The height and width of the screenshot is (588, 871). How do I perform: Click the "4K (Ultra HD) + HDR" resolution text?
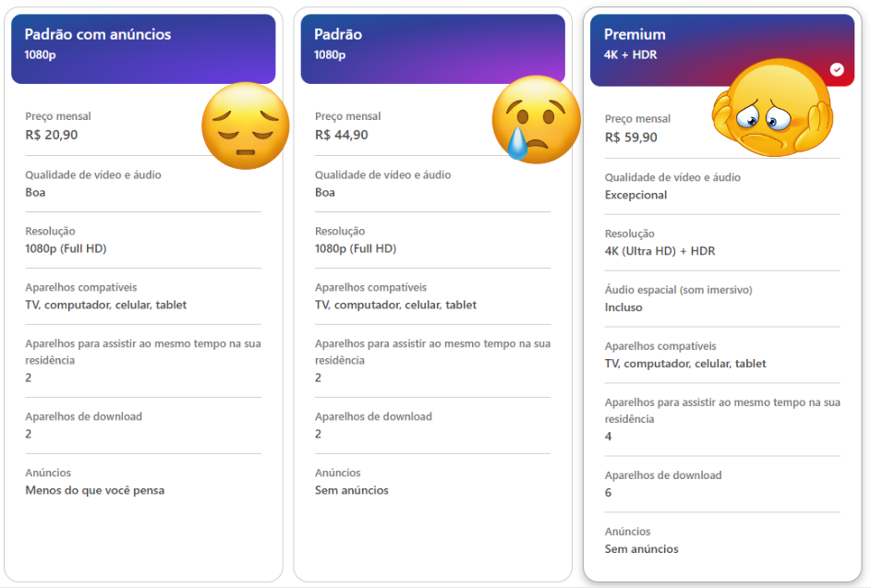(x=659, y=251)
